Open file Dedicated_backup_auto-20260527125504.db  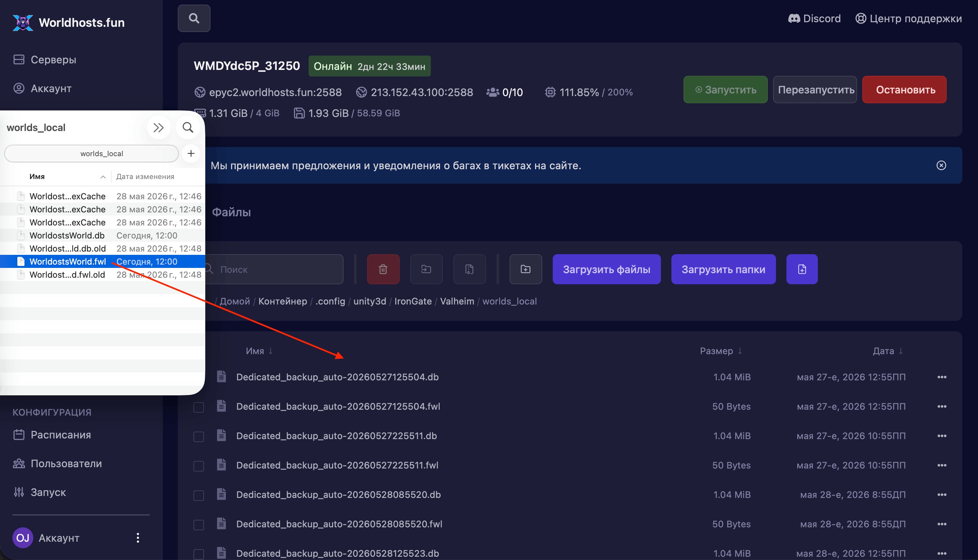pyautogui.click(x=337, y=377)
